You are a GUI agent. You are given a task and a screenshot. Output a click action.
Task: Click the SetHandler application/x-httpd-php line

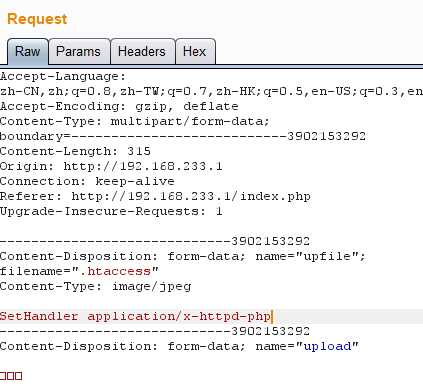click(136, 316)
